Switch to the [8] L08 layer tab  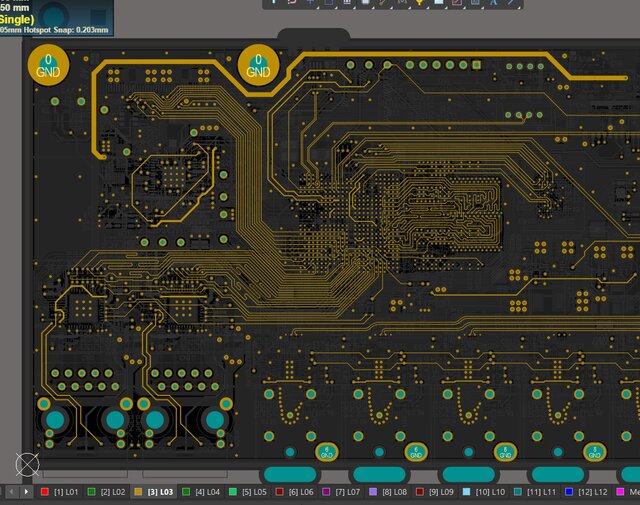tap(389, 492)
